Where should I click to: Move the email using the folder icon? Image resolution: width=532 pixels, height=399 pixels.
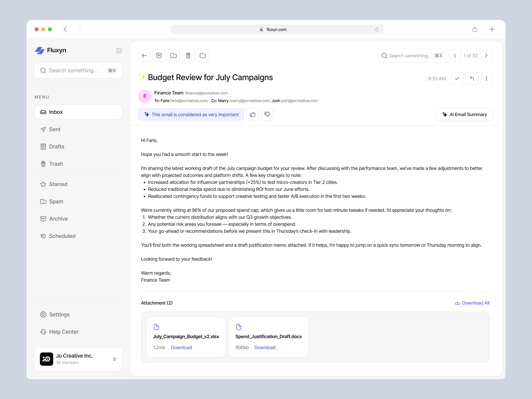pyautogui.click(x=203, y=55)
